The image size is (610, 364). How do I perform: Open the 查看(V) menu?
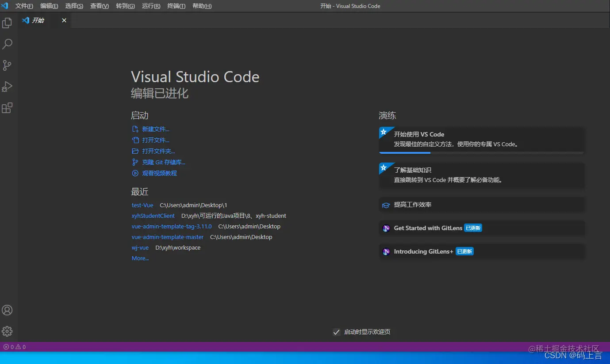pos(100,6)
